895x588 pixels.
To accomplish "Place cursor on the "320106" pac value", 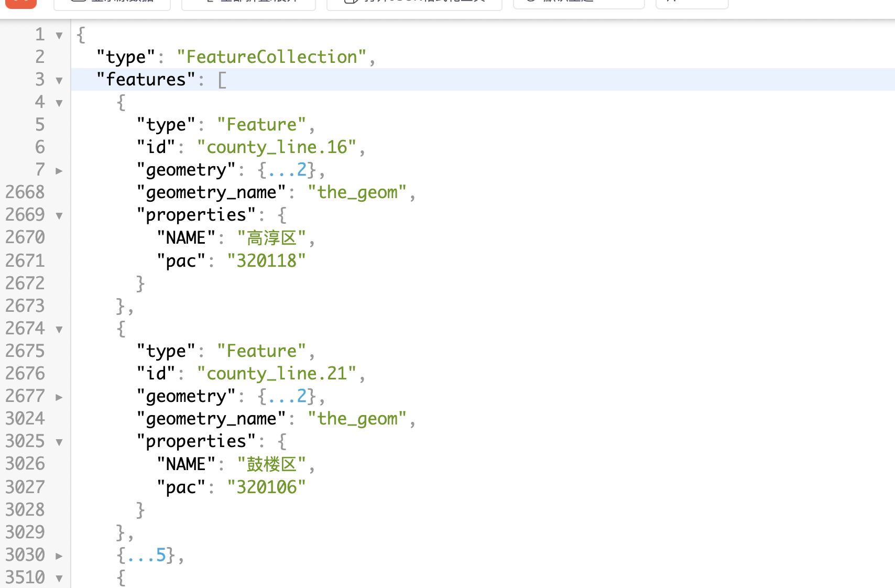I will 266,487.
